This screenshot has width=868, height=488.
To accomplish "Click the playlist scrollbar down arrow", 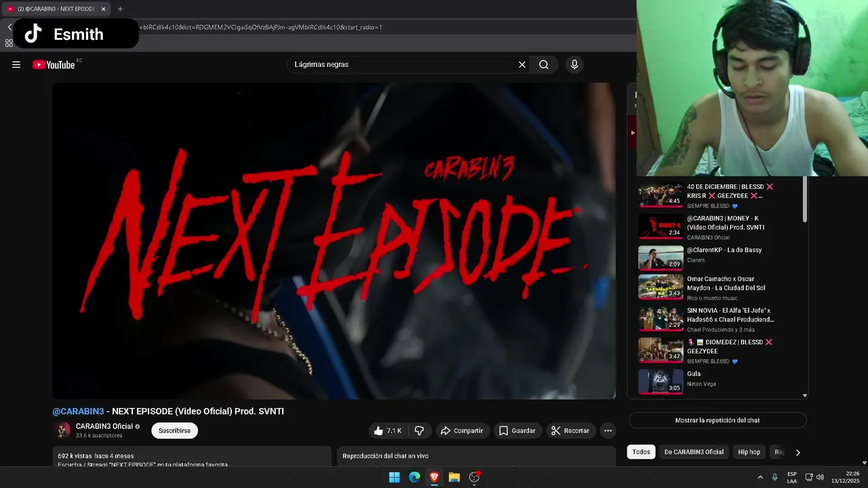I will click(805, 395).
